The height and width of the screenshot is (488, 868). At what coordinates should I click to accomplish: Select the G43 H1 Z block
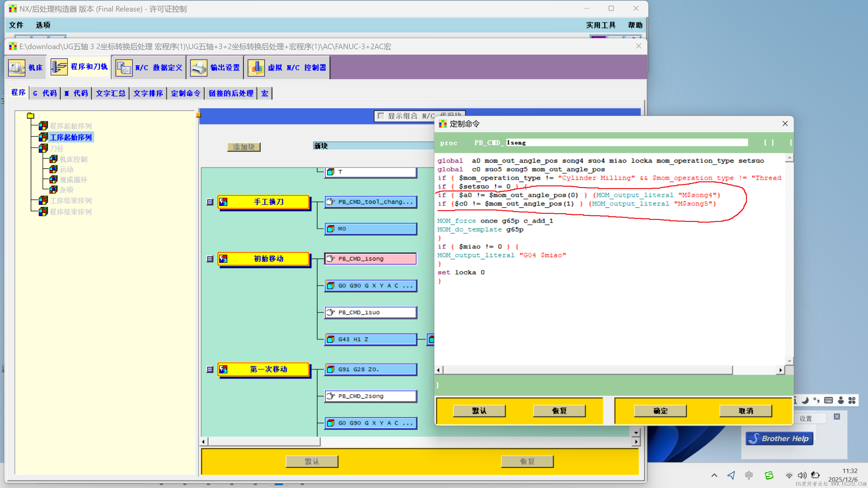coord(370,339)
